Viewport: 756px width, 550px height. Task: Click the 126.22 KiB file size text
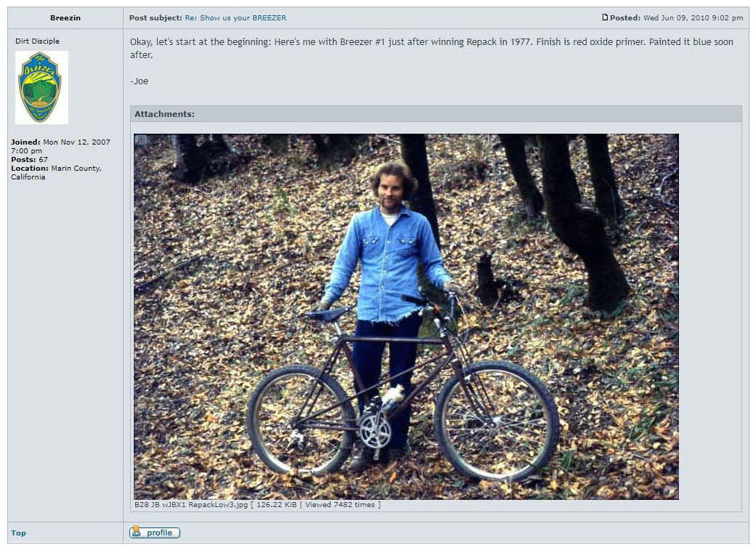click(276, 505)
